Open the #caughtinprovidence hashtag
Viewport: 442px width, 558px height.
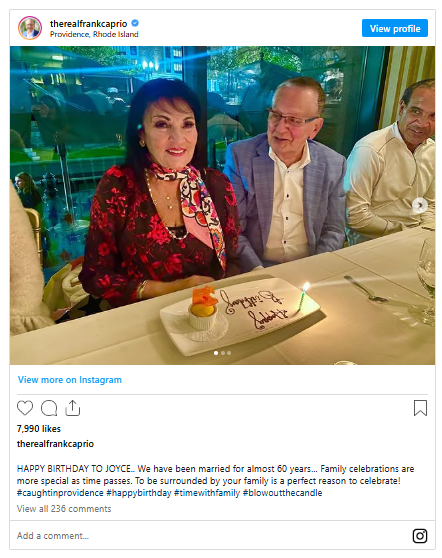pyautogui.click(x=60, y=493)
